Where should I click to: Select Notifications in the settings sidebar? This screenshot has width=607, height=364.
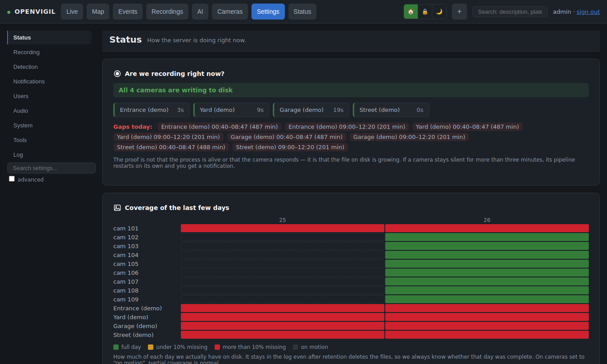point(49,82)
